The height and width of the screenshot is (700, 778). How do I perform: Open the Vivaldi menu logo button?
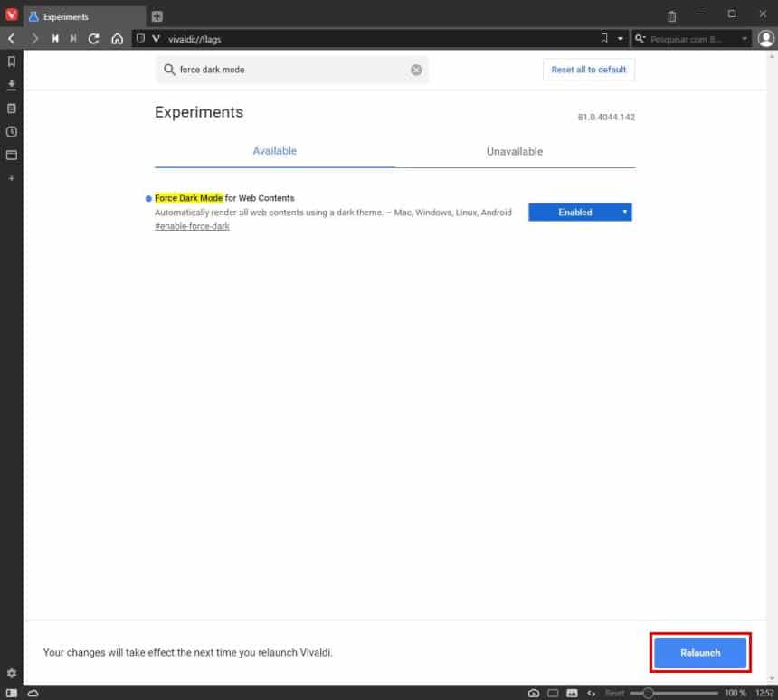pyautogui.click(x=11, y=14)
